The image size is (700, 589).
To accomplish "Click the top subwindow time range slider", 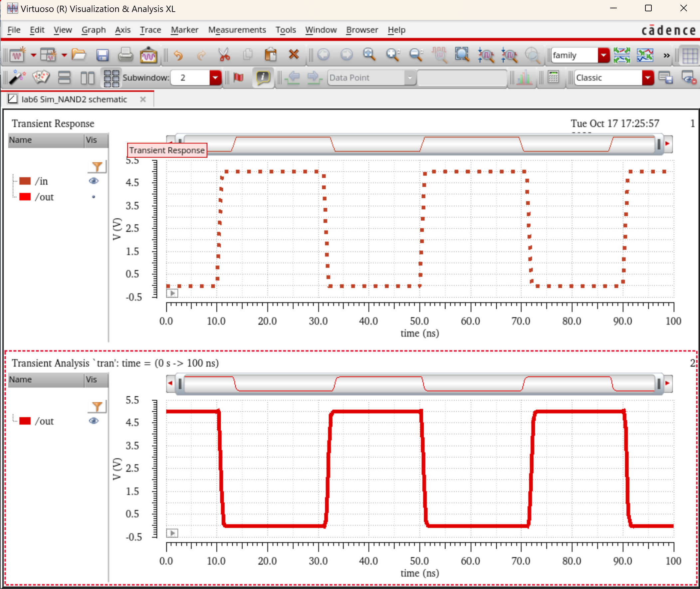I will coord(419,144).
